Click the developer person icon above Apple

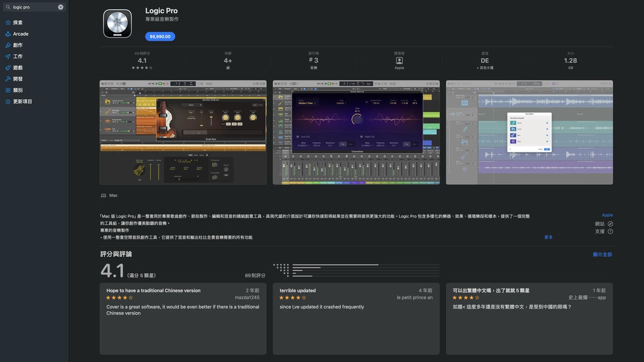point(399,61)
